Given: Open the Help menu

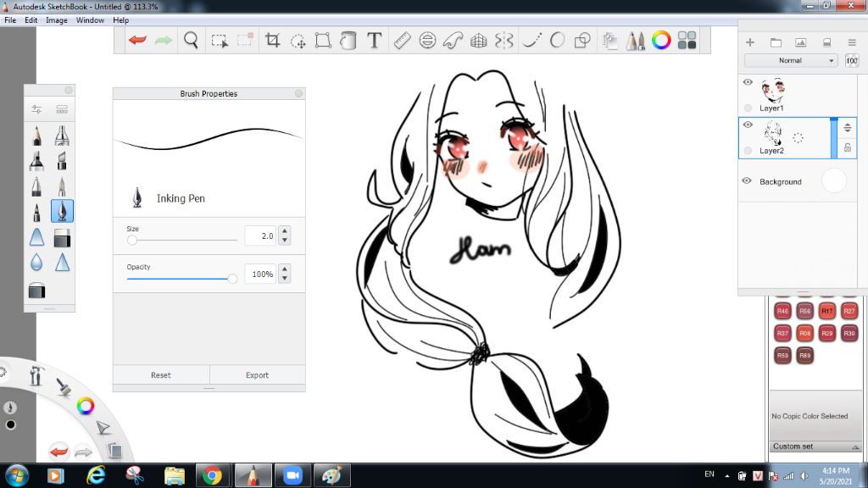Looking at the screenshot, I should coord(120,20).
